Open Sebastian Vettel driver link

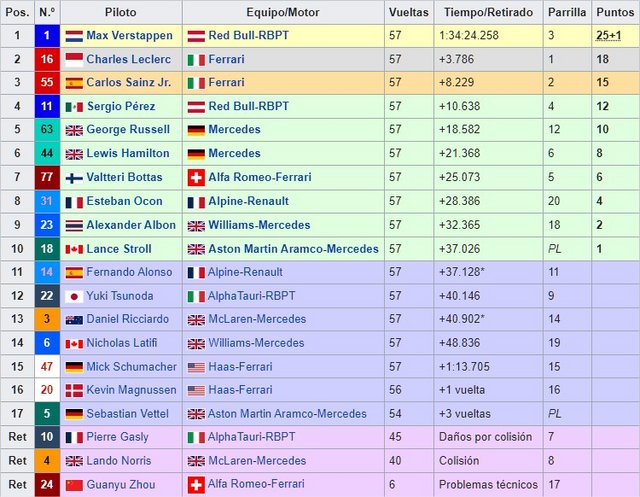pos(127,414)
